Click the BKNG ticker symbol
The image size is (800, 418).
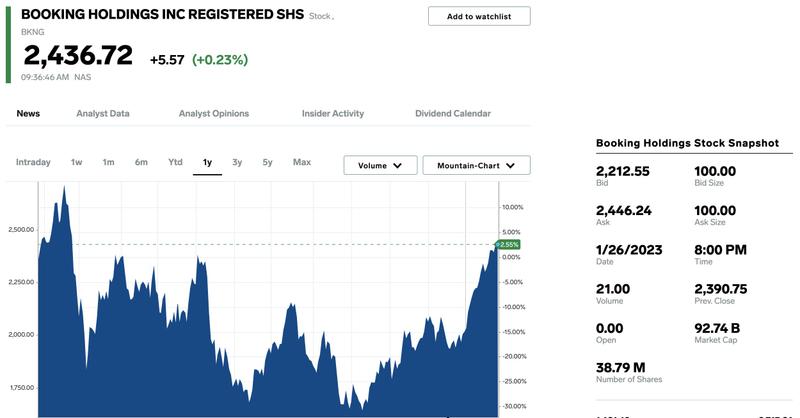coord(33,32)
